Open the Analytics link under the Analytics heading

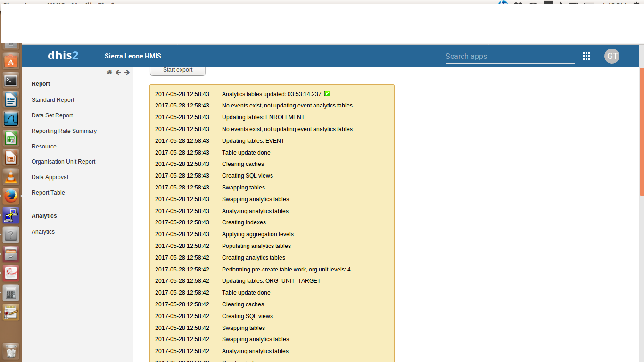pos(43,232)
